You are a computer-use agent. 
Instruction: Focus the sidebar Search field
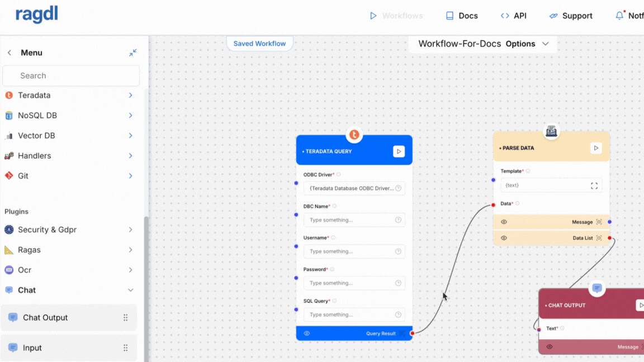tap(71, 75)
